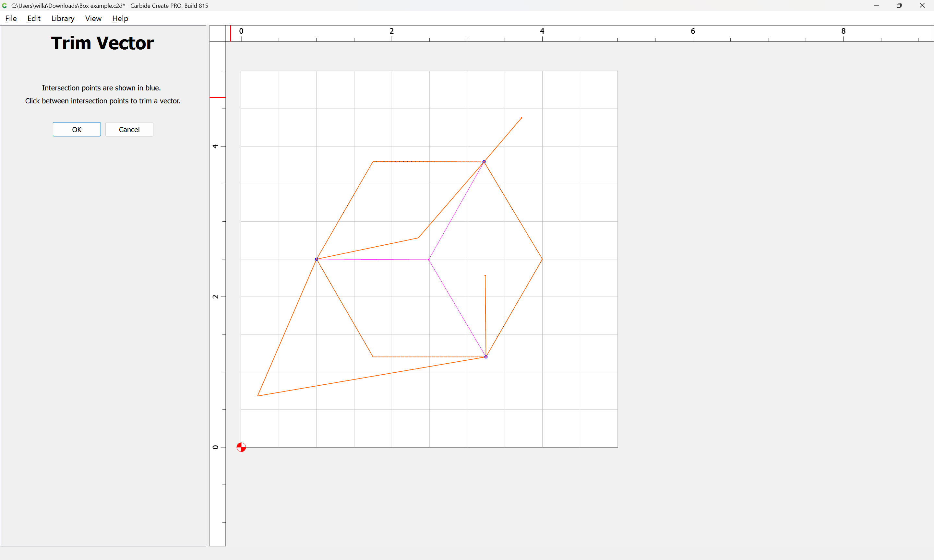Open the Help menu
Screen dimensions: 934x560
pos(120,18)
